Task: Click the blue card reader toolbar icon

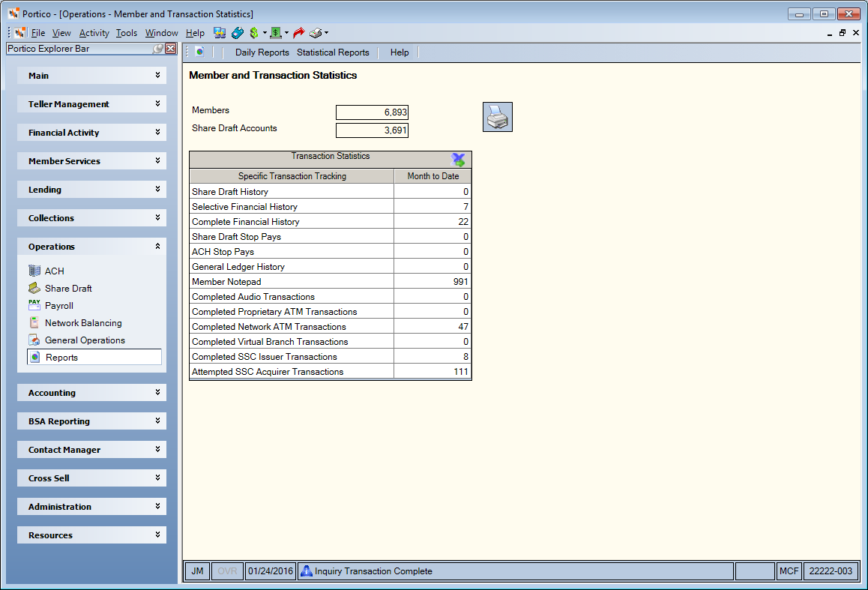Action: pos(238,33)
